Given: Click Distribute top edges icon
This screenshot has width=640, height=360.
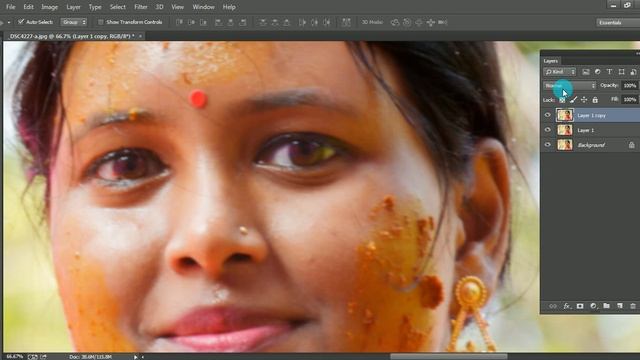Looking at the screenshot, I should (262, 22).
